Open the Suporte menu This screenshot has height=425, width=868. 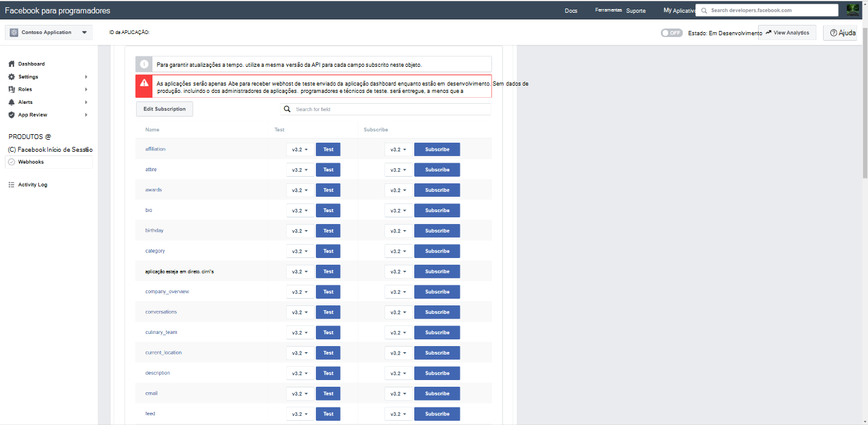click(636, 11)
